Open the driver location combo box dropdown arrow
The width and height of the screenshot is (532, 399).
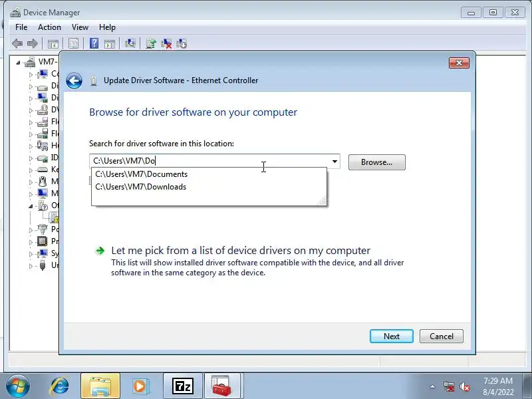coord(334,161)
